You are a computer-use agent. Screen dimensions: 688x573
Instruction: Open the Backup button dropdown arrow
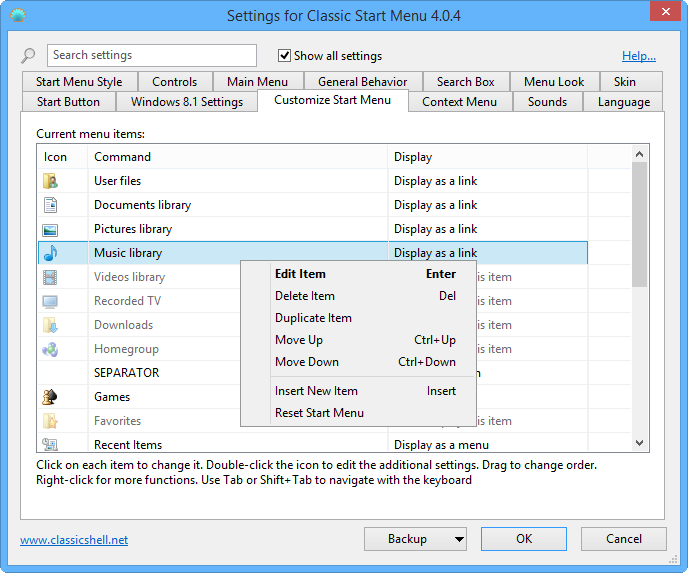(x=459, y=539)
